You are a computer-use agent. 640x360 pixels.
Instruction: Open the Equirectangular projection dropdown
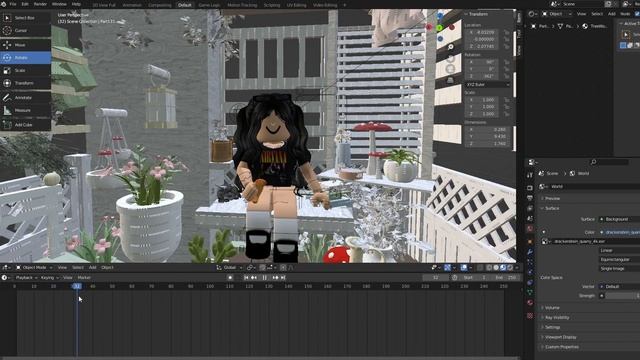(619, 259)
